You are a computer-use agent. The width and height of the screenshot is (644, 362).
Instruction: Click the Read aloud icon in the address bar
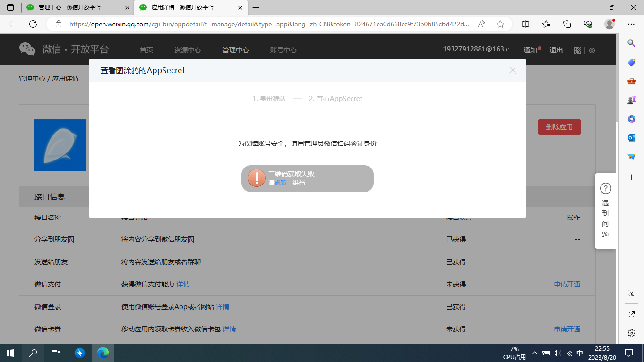[481, 24]
